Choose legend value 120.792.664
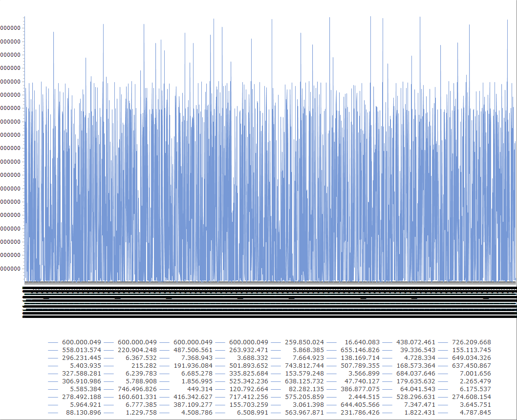The width and height of the screenshot is (517, 420). tap(249, 389)
